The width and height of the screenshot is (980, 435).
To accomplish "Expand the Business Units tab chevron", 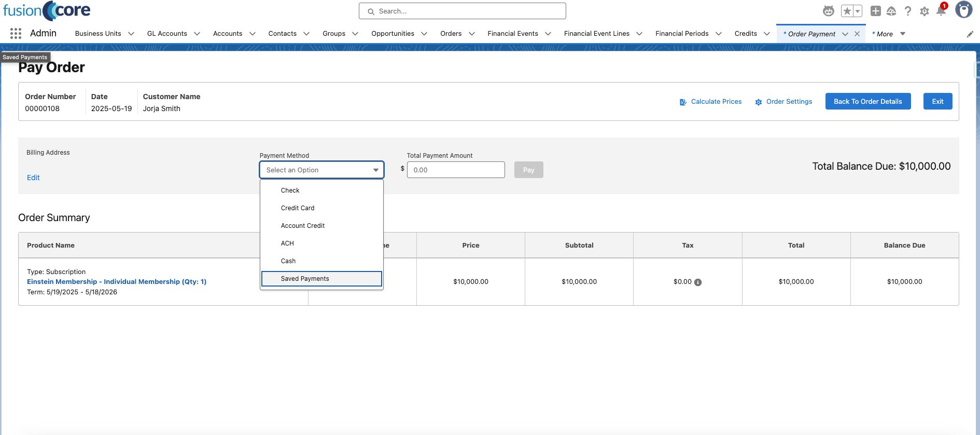I will (x=131, y=34).
